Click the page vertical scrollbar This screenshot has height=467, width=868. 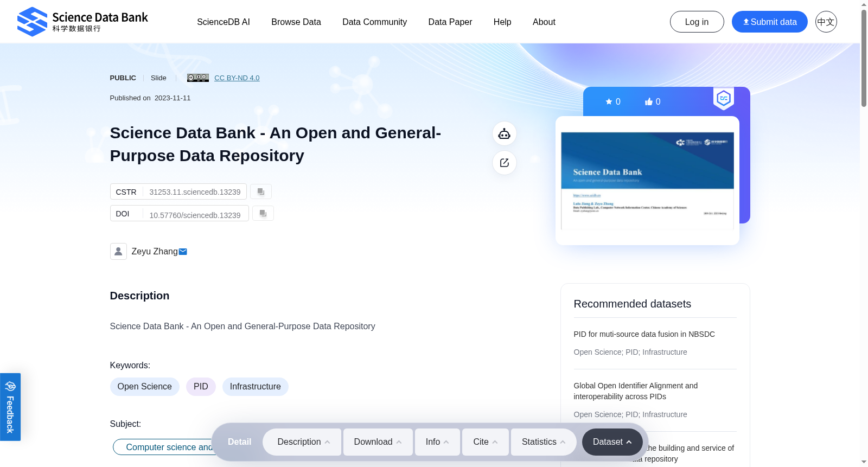[x=864, y=58]
